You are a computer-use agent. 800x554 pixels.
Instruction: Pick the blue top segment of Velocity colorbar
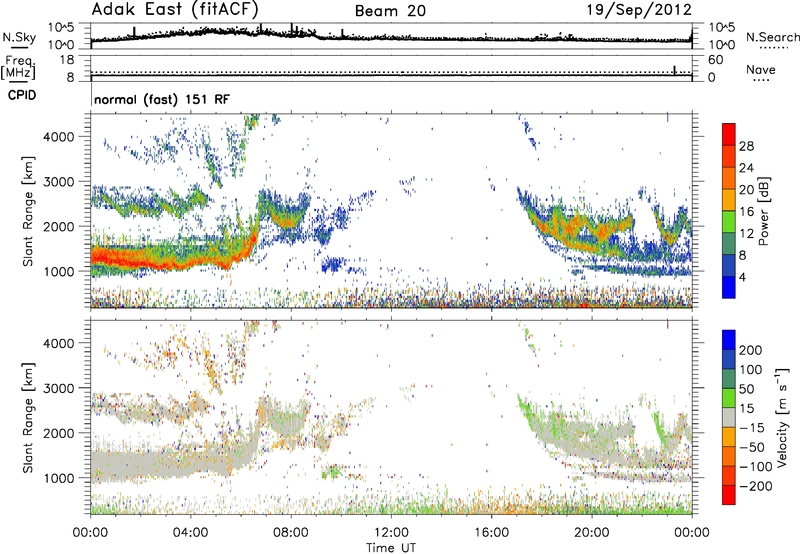(729, 340)
